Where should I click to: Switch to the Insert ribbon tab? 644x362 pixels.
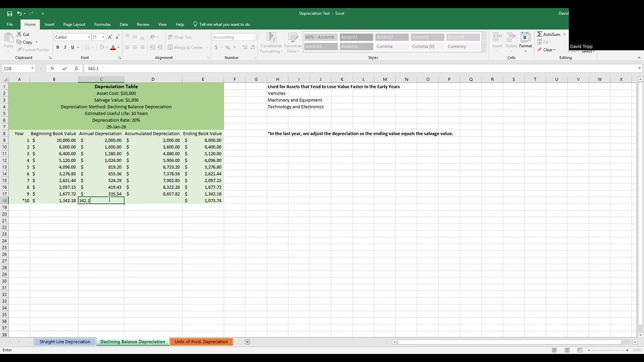pyautogui.click(x=49, y=24)
